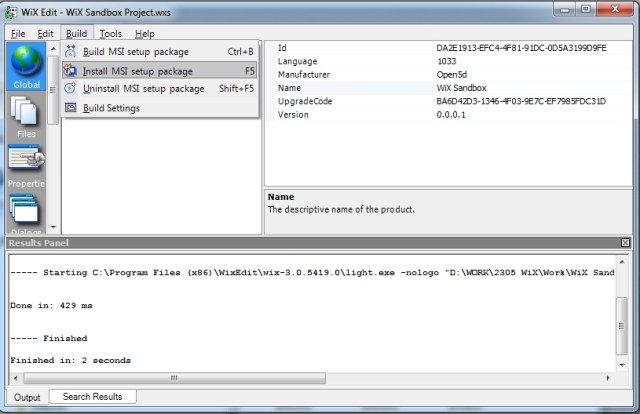Screen dimensions: 640x414
Task: Open the Global section in sidebar
Action: click(x=25, y=66)
